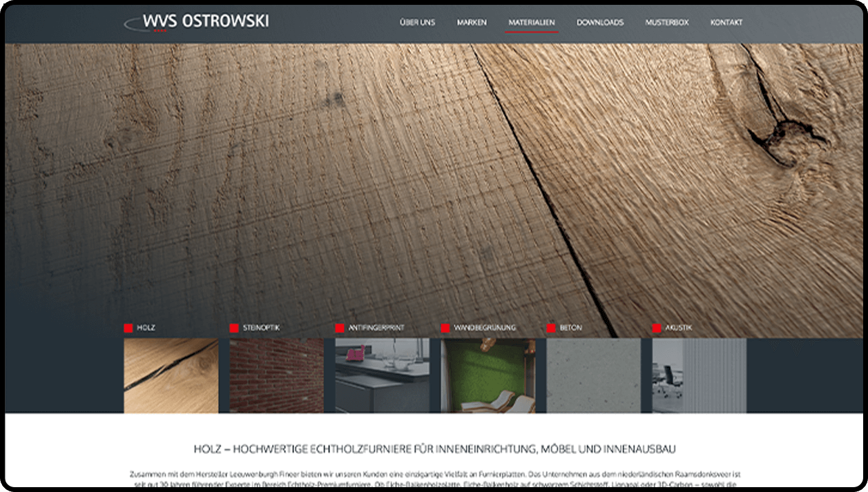The height and width of the screenshot is (492, 868).
Task: Open the Über Uns menu item
Action: (417, 23)
